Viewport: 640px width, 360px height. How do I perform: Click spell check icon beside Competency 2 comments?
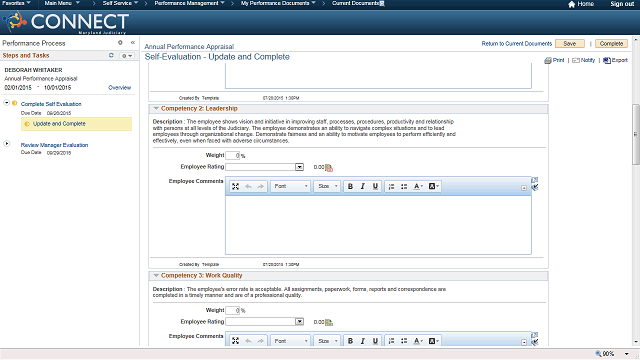[535, 187]
